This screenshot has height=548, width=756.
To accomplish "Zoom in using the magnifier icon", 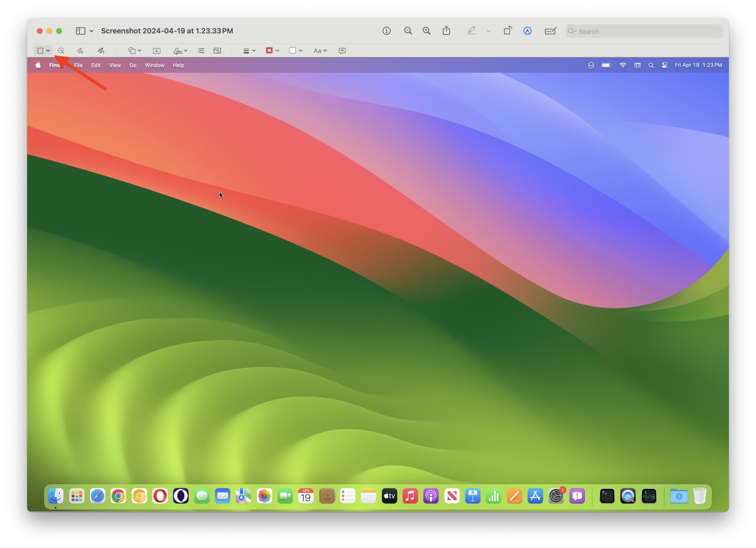I will click(426, 31).
